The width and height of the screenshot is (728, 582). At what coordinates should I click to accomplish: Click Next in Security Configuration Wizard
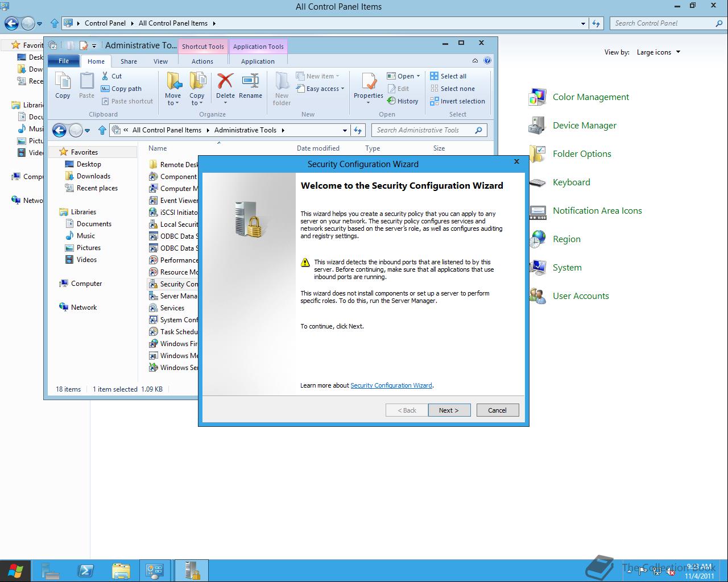449,410
